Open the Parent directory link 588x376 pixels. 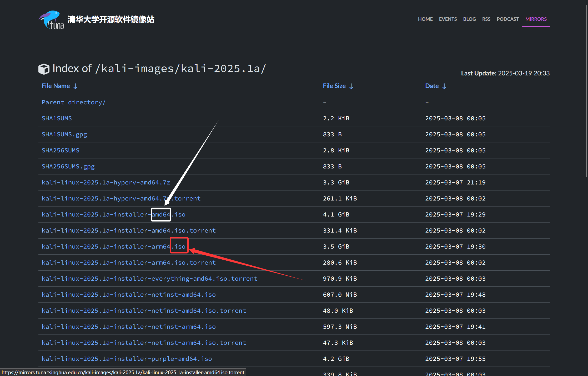pyautogui.click(x=73, y=102)
